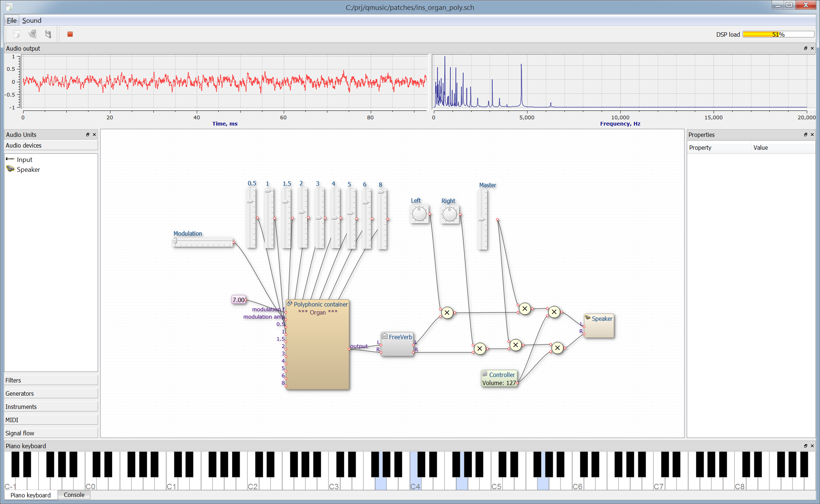
Task: Click the save floppy disk icon
Action: [x=48, y=34]
